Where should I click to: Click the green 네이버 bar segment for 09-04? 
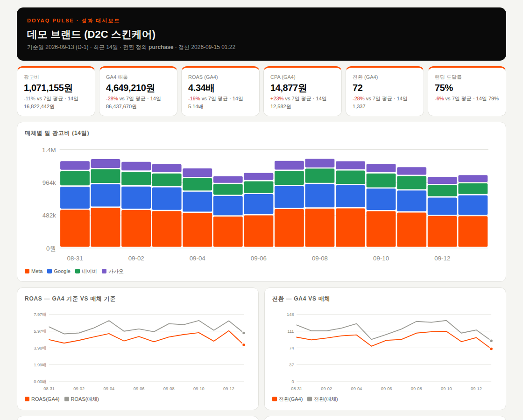click(198, 184)
